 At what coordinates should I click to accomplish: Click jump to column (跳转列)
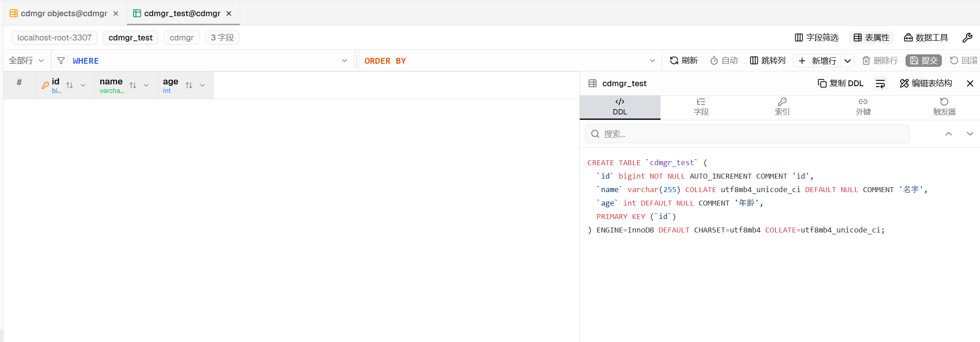coord(768,61)
